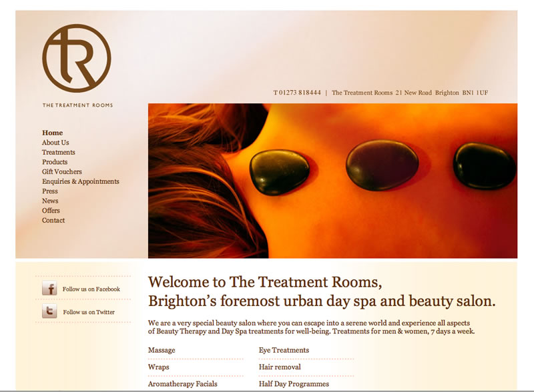Click Follow us on Facebook link
The image size is (534, 392).
click(x=91, y=289)
